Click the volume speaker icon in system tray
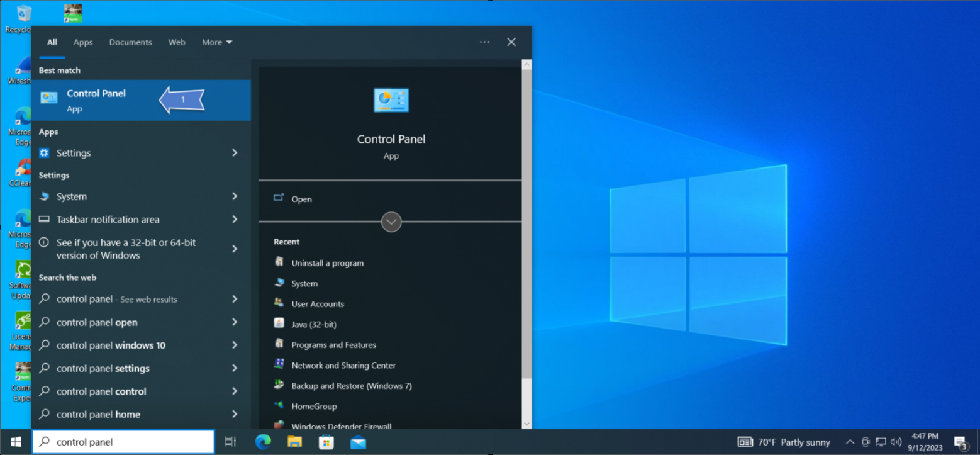Viewport: 980px width, 455px height. coord(896,442)
